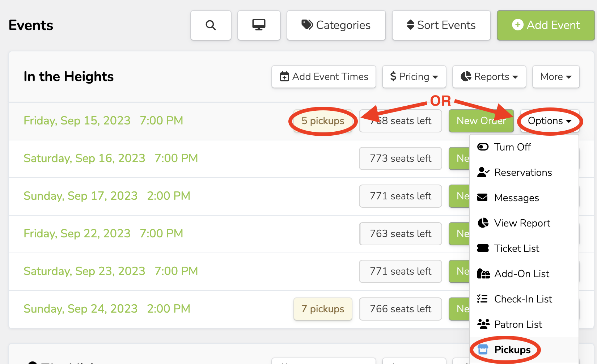Open Patron List from menu

coord(518,325)
